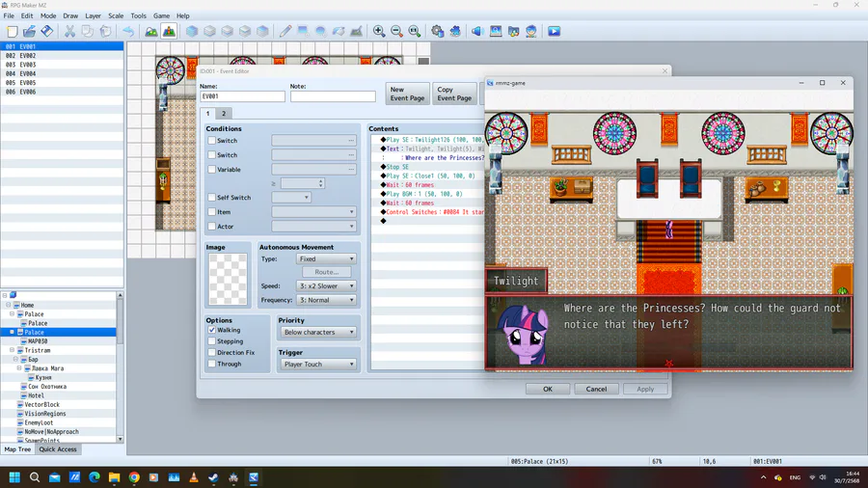Select the Shadow Pen tool

coord(356,32)
